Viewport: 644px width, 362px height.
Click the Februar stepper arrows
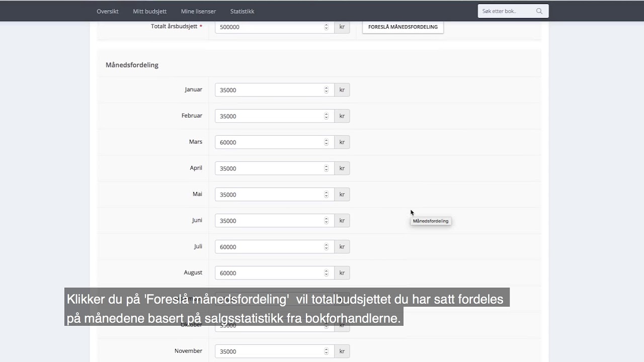pos(326,116)
